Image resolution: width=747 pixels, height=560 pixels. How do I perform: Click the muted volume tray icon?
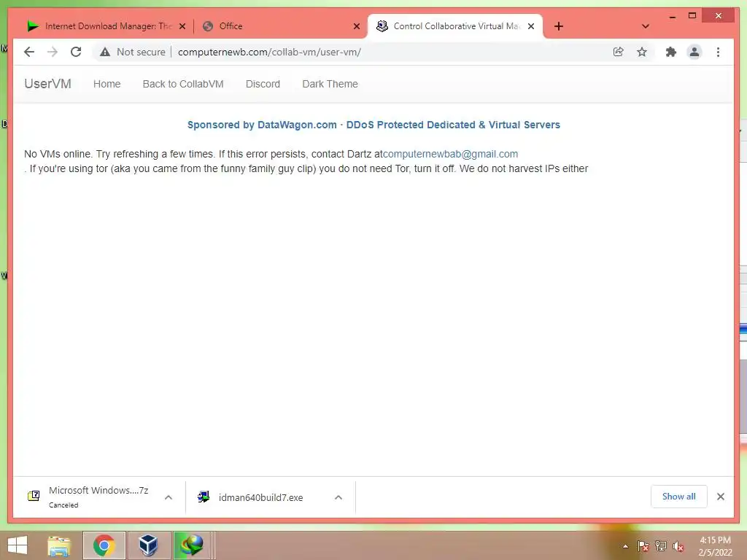click(678, 545)
